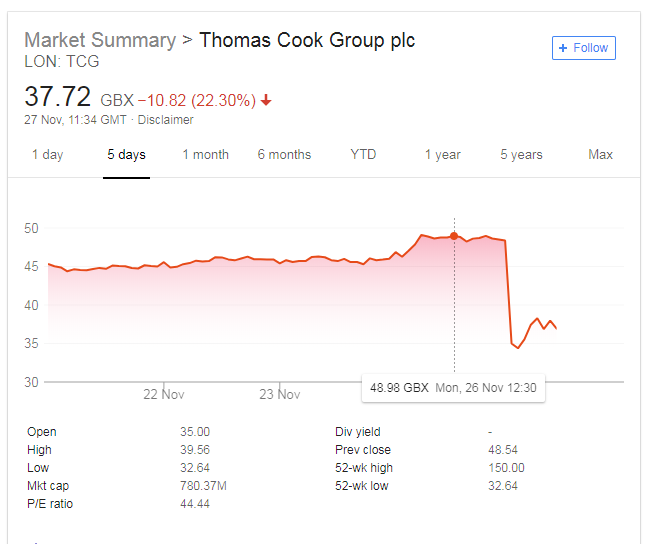Image resolution: width=650 pixels, height=544 pixels.
Task: Select the YTD range tab
Action: [x=363, y=155]
